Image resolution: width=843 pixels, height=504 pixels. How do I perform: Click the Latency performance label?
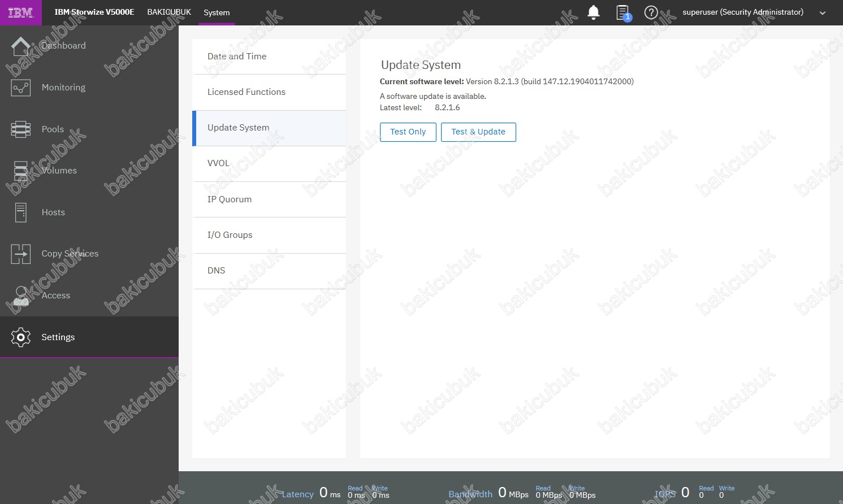click(298, 494)
